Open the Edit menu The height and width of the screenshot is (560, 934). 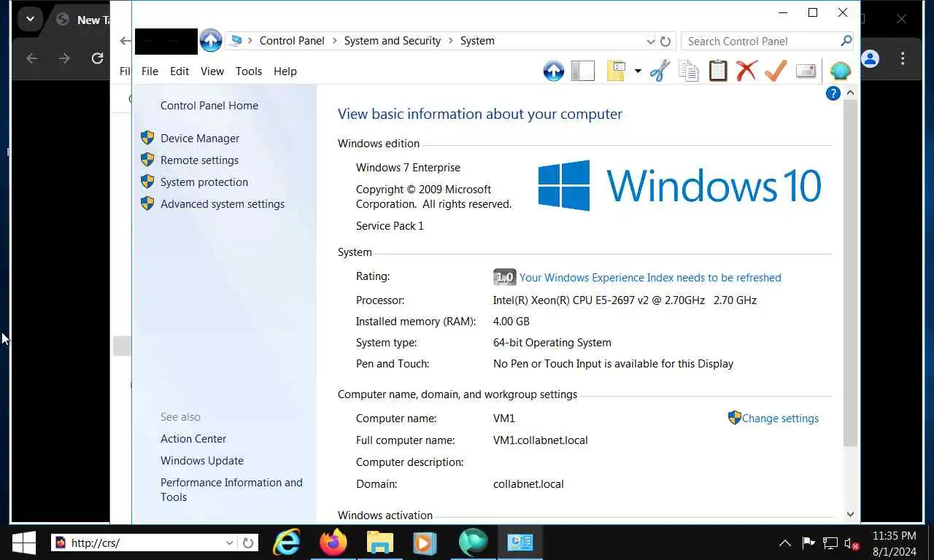point(180,71)
